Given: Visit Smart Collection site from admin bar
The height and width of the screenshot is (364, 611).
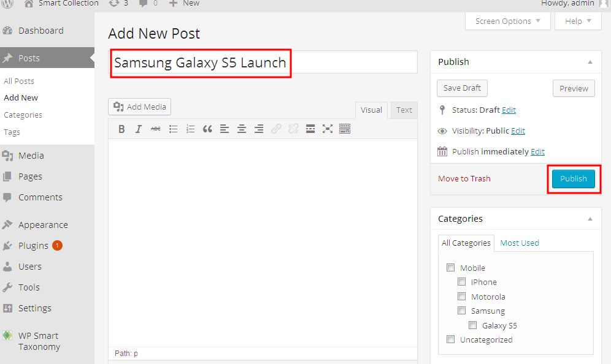Looking at the screenshot, I should (61, 4).
